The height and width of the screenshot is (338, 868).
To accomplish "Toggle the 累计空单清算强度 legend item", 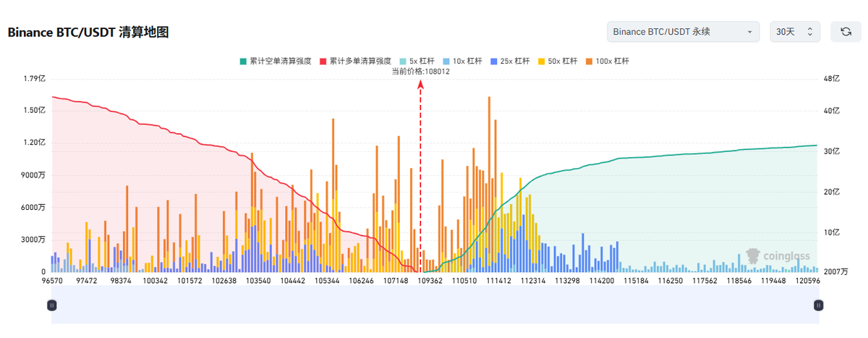I will [275, 61].
